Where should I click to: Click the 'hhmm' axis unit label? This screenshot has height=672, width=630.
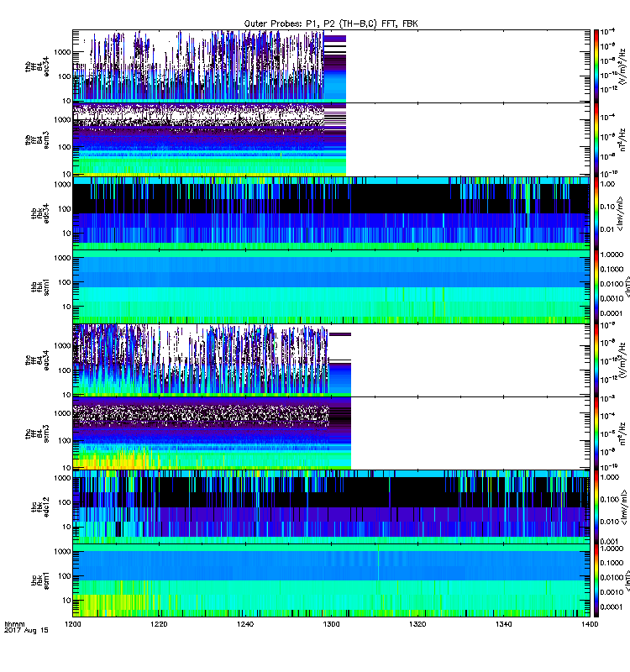[14, 624]
